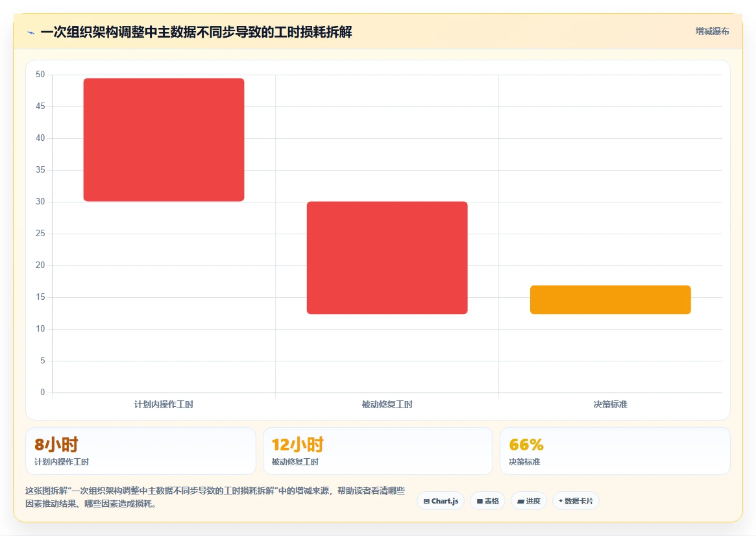Click the 被动修复工时 x-axis label
Image resolution: width=756 pixels, height=536 pixels.
pyautogui.click(x=387, y=404)
